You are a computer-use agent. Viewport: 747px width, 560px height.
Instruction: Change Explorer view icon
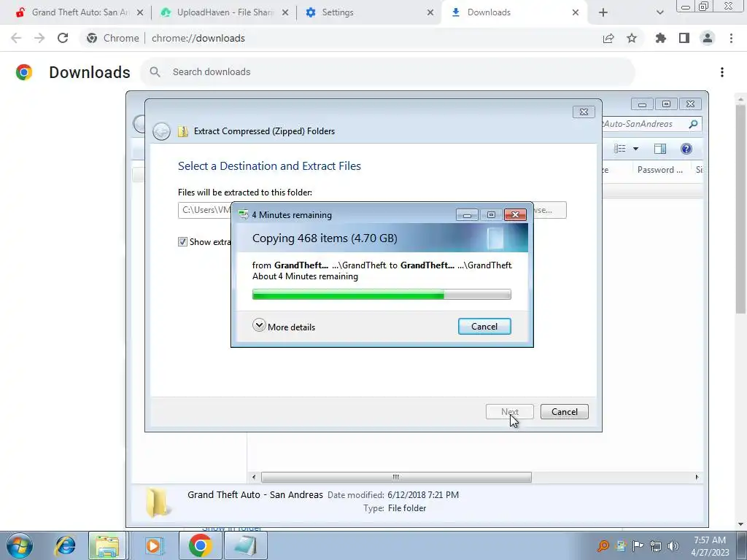click(620, 149)
